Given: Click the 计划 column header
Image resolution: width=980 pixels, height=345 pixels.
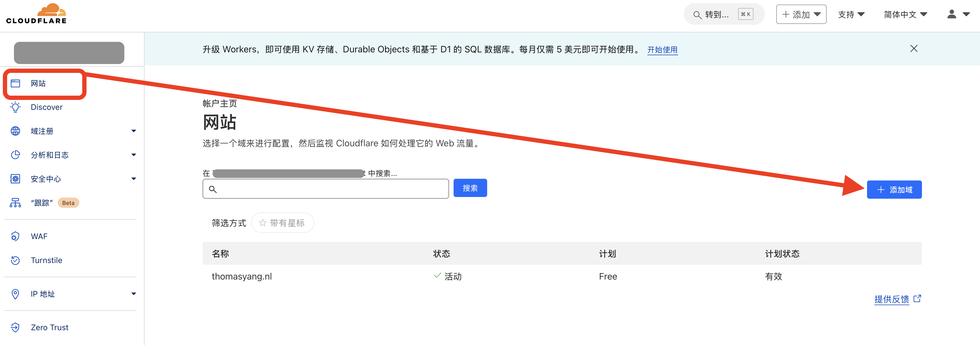Looking at the screenshot, I should tap(607, 254).
